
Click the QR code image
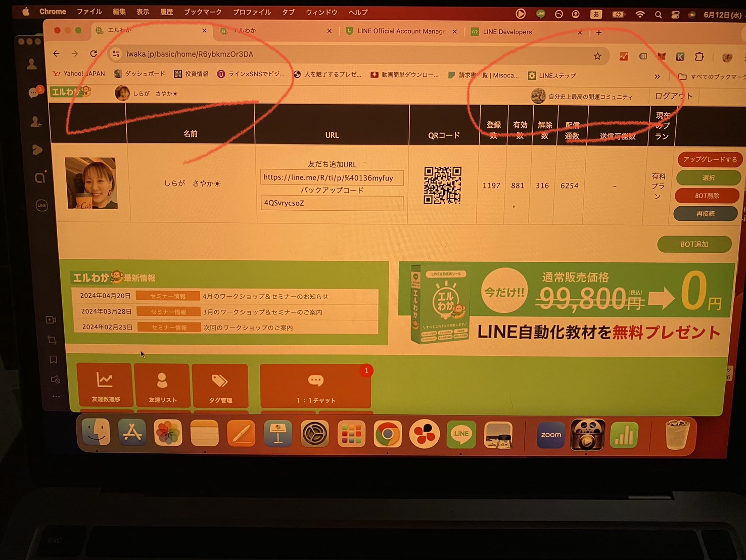point(442,185)
